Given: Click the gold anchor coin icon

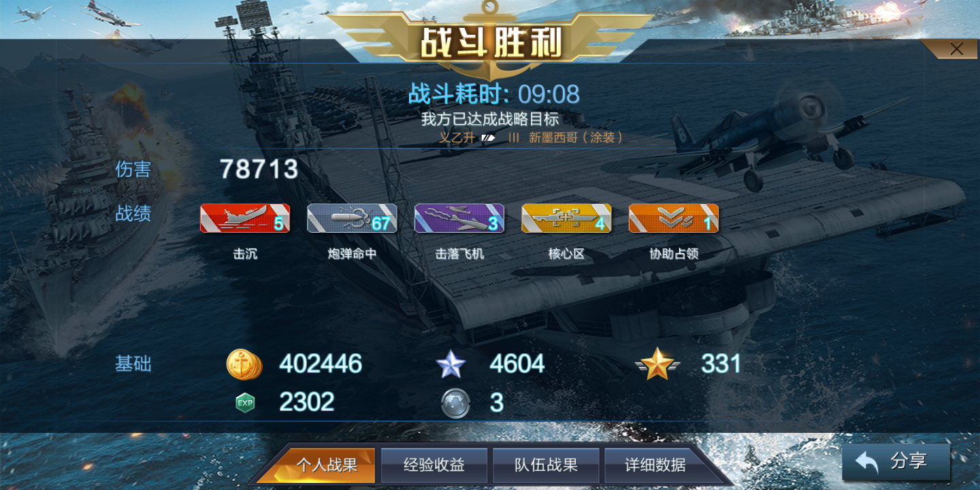Looking at the screenshot, I should click(244, 364).
